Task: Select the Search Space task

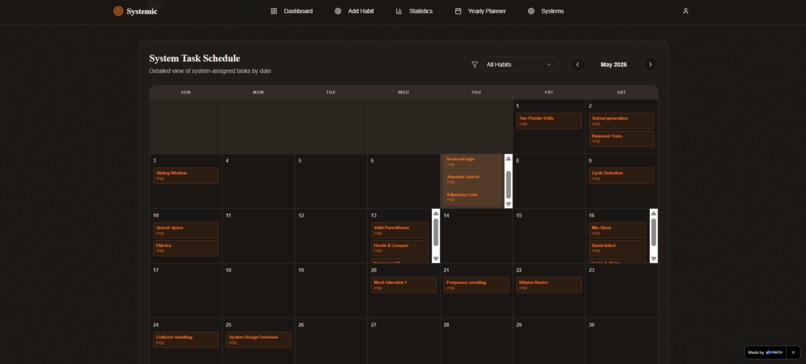Action: 186,230
